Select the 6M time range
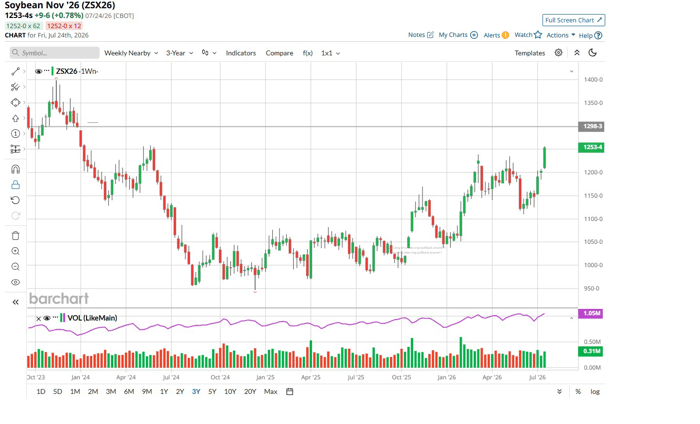 (x=129, y=391)
